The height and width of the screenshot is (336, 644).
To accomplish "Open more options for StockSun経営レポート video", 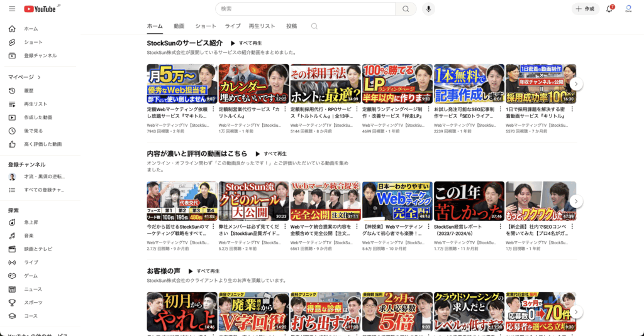I will click(x=500, y=227).
